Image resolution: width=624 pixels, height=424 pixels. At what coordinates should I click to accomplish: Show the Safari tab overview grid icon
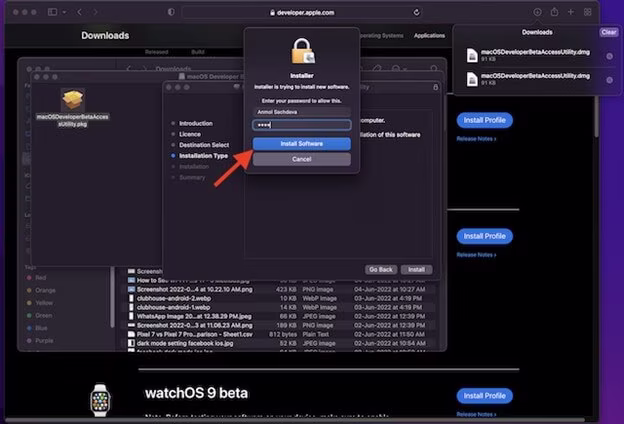pos(587,12)
